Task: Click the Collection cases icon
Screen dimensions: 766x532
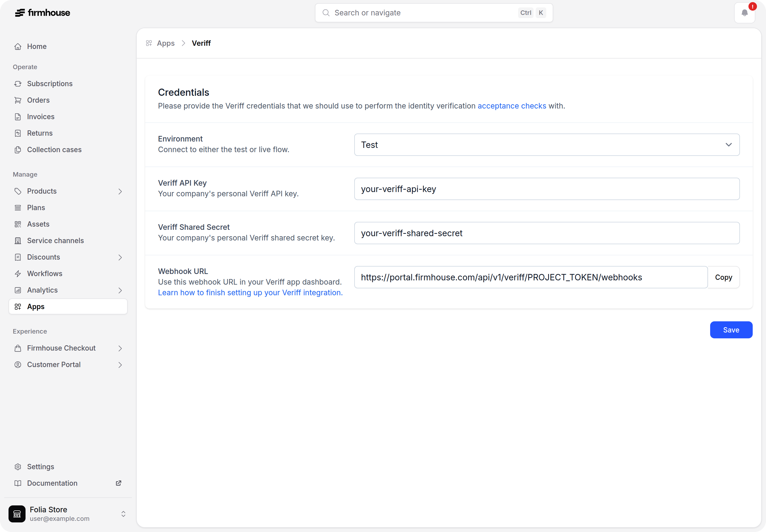Action: click(x=18, y=150)
